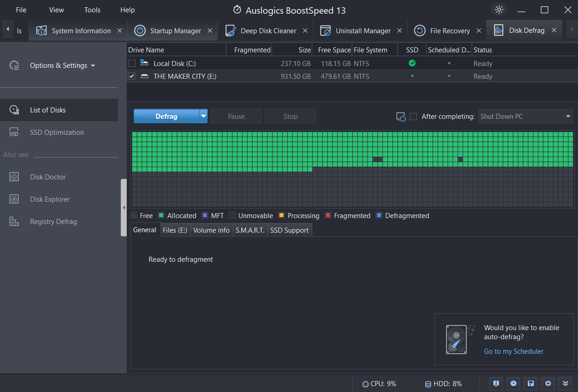Open the Defrag button dropdown arrow
This screenshot has width=578, height=392.
(x=203, y=116)
